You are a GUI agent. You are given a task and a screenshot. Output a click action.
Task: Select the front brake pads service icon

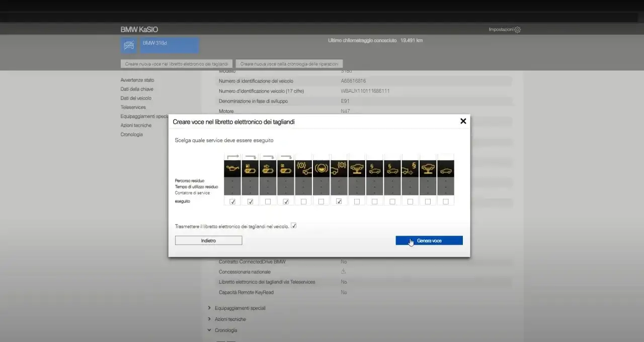[x=303, y=169]
